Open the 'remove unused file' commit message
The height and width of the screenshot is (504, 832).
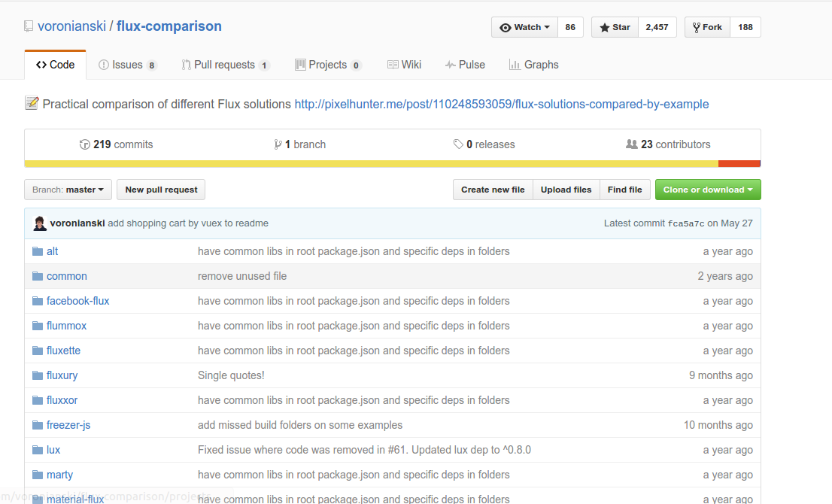(x=242, y=276)
